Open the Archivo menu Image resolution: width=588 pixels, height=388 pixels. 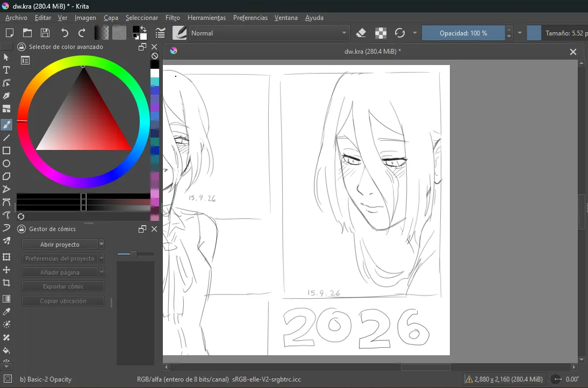point(16,18)
